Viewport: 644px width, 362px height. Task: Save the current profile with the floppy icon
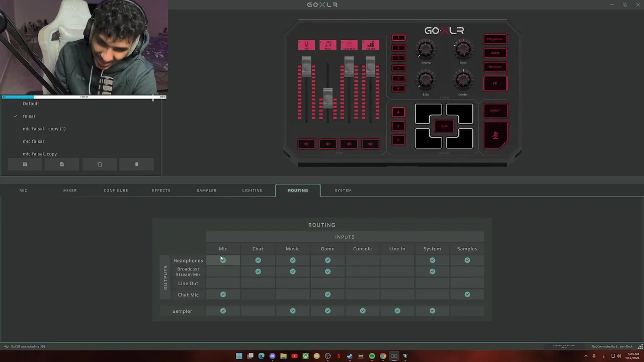point(25,164)
